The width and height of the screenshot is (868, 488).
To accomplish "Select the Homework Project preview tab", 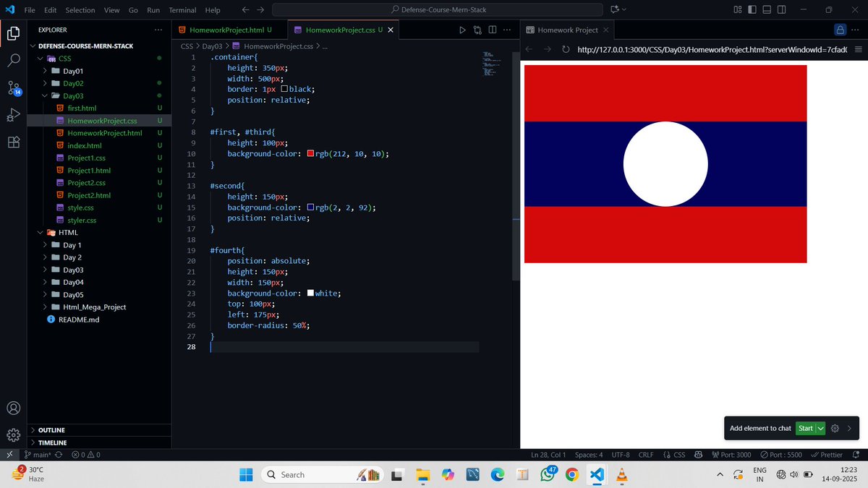I will tap(568, 30).
